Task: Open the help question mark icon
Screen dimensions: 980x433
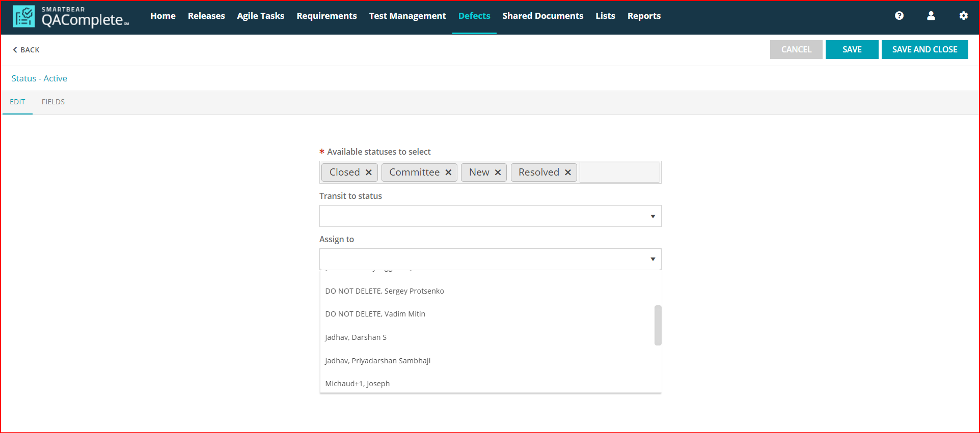Action: tap(899, 16)
